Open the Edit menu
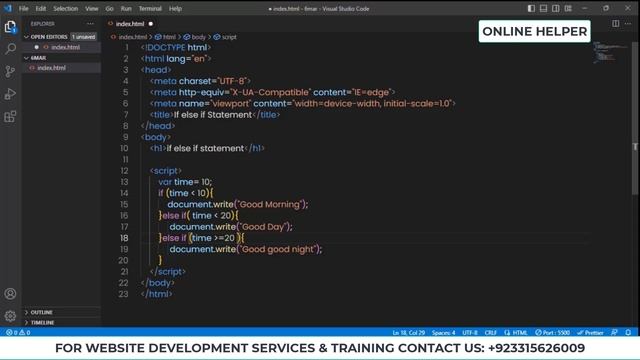The width and height of the screenshot is (640, 360). click(40, 9)
